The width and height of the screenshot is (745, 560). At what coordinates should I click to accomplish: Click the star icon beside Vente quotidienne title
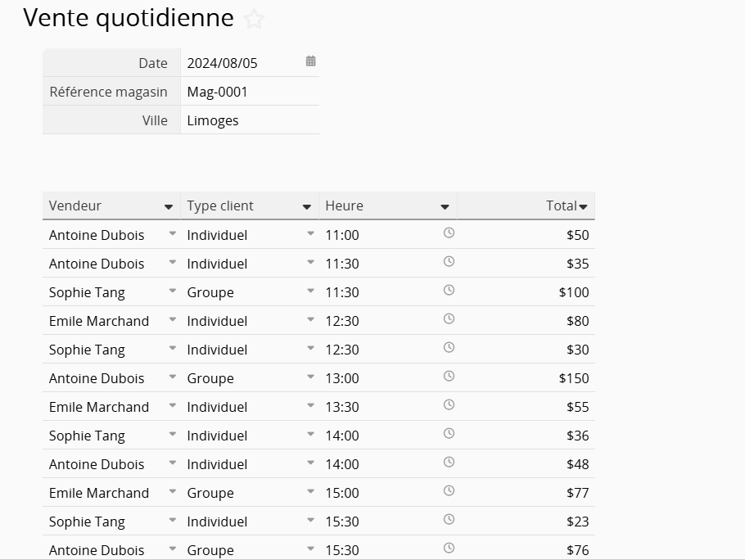[x=255, y=19]
